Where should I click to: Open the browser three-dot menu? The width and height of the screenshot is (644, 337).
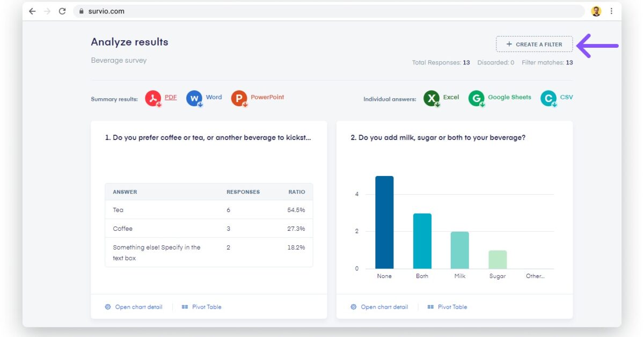click(x=611, y=11)
